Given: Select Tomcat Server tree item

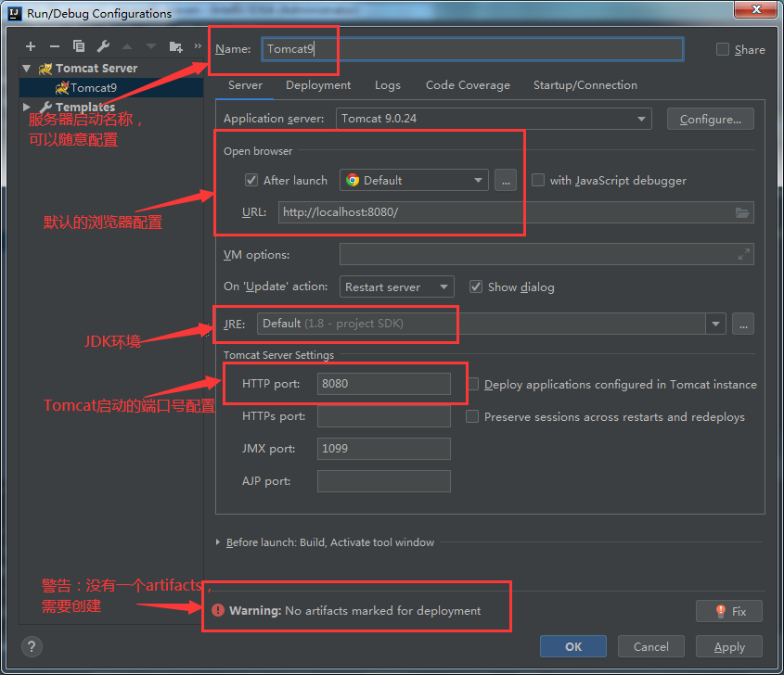Looking at the screenshot, I should coord(96,68).
